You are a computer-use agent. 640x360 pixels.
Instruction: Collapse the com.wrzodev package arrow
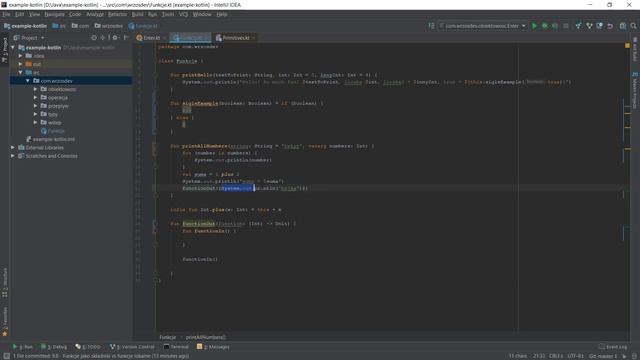(28, 81)
